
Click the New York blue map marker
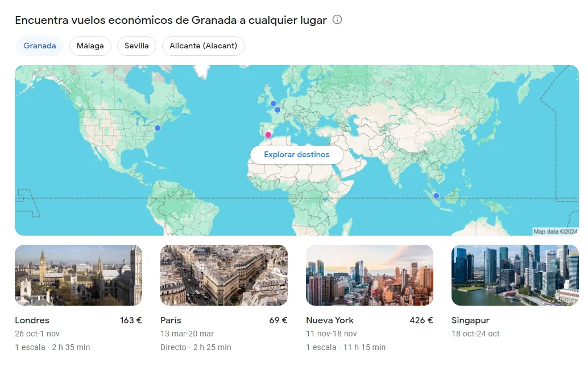tap(158, 128)
